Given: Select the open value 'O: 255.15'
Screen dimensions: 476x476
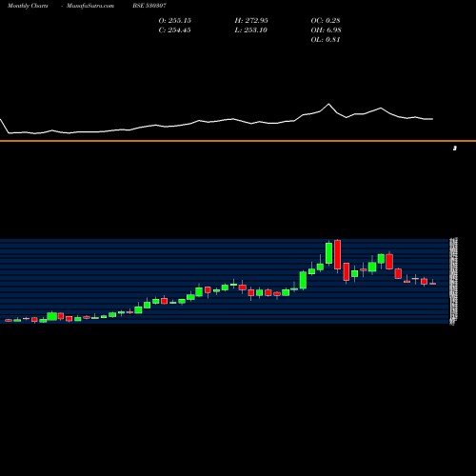Looking at the screenshot, I should pos(175,21).
